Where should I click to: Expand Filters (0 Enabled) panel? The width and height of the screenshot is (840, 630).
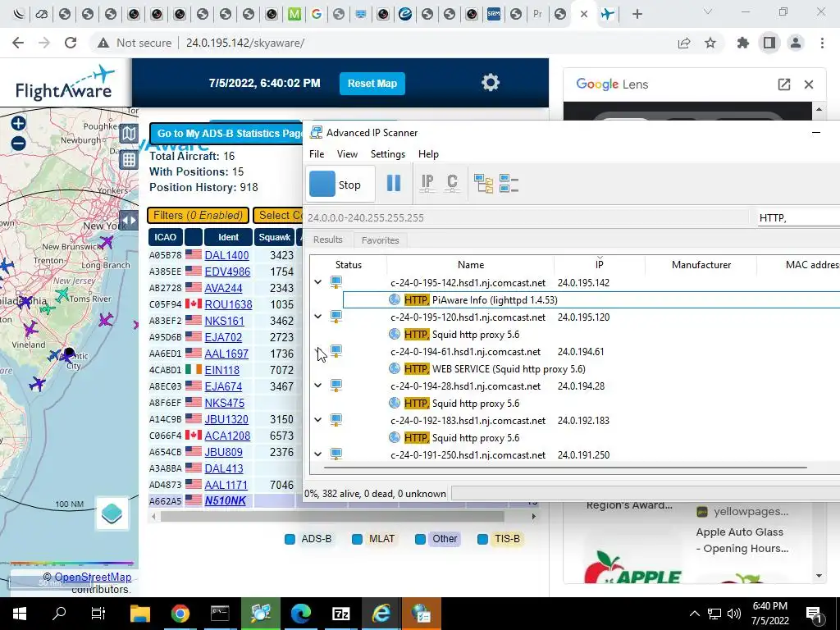[198, 216]
